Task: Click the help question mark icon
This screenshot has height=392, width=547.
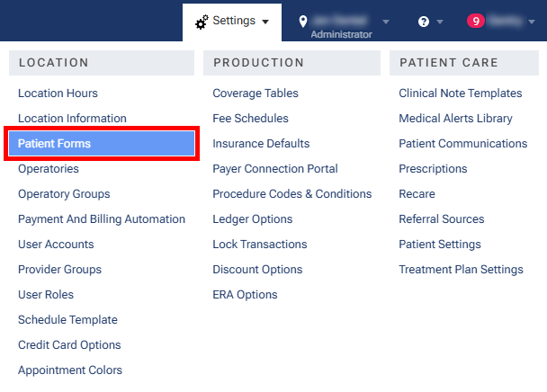Action: (x=424, y=22)
